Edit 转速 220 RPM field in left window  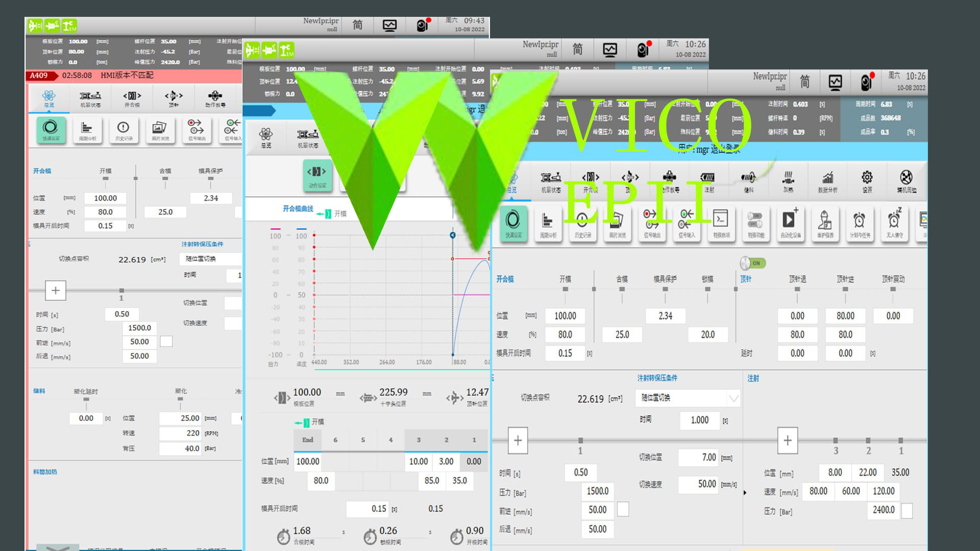coord(181,433)
